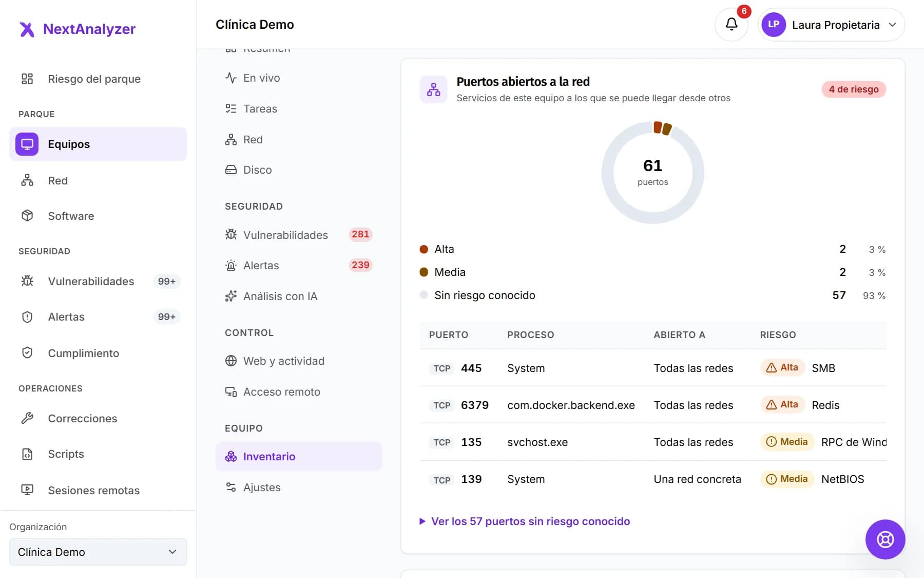Image resolution: width=924 pixels, height=578 pixels.
Task: Click the Acceso remoto devices icon
Action: tap(231, 391)
